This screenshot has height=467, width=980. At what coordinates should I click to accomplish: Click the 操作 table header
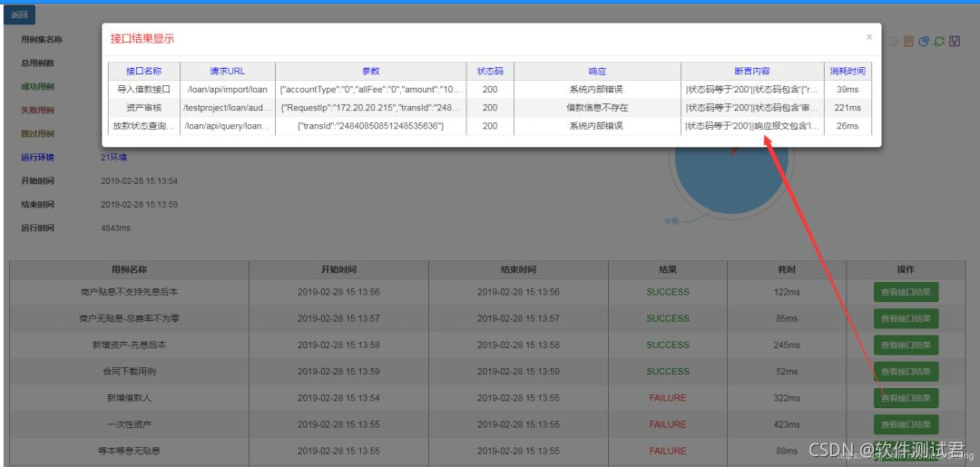[906, 269]
